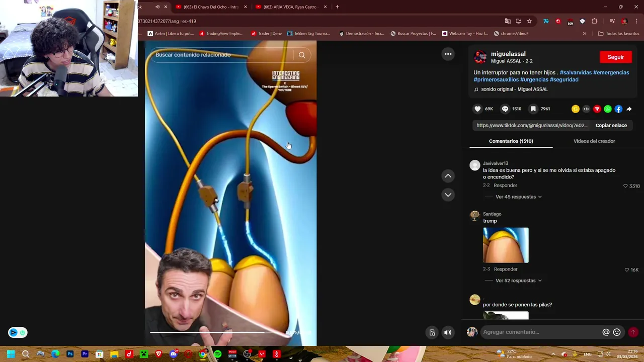Share the video to Facebook
The width and height of the screenshot is (644, 362).
(x=618, y=109)
